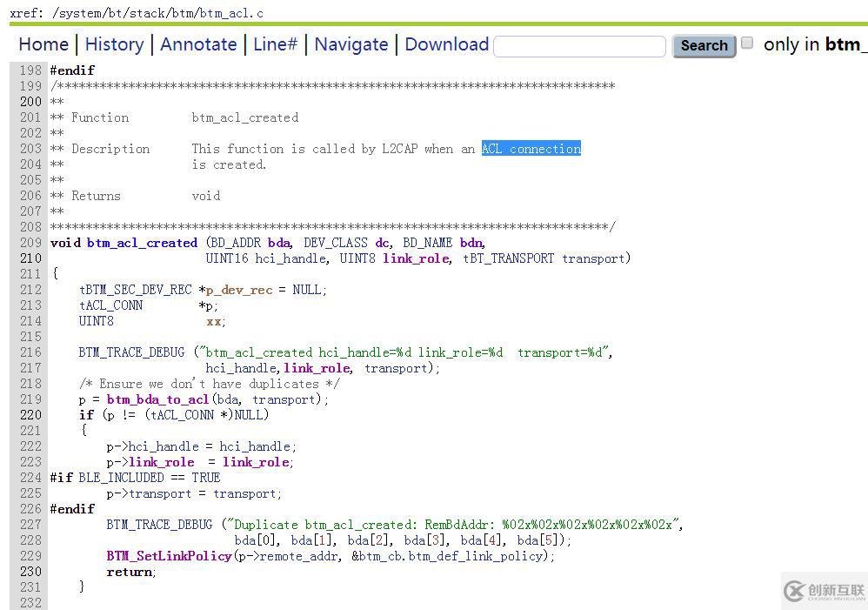868x610 pixels.
Task: Click the btm_bda_to_acl function link
Action: [x=157, y=399]
